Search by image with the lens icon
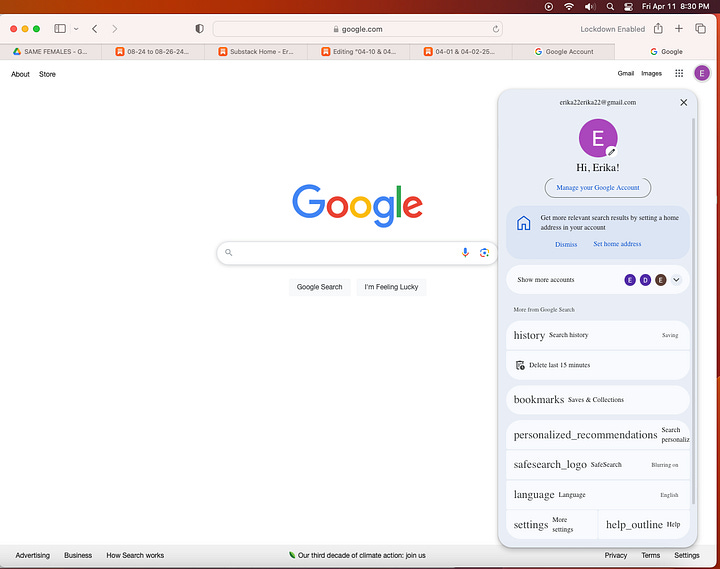This screenshot has height=569, width=720. tap(484, 252)
